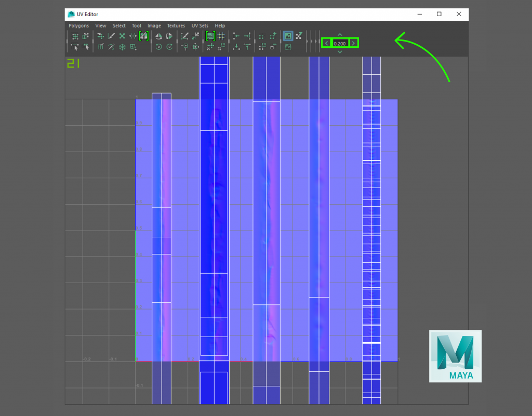Click the Cut UV edges scissor icon
532x416 pixels.
click(111, 36)
